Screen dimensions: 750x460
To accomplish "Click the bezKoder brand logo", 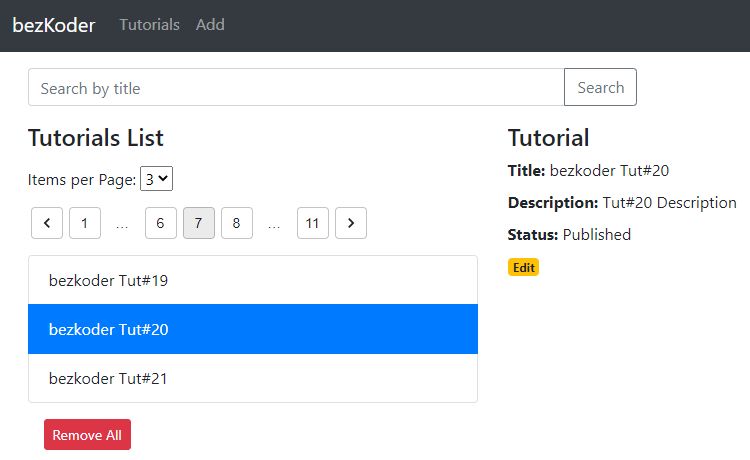I will click(54, 25).
